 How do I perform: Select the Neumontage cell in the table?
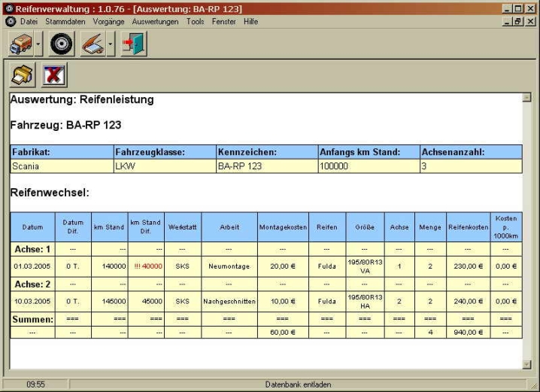tap(229, 266)
